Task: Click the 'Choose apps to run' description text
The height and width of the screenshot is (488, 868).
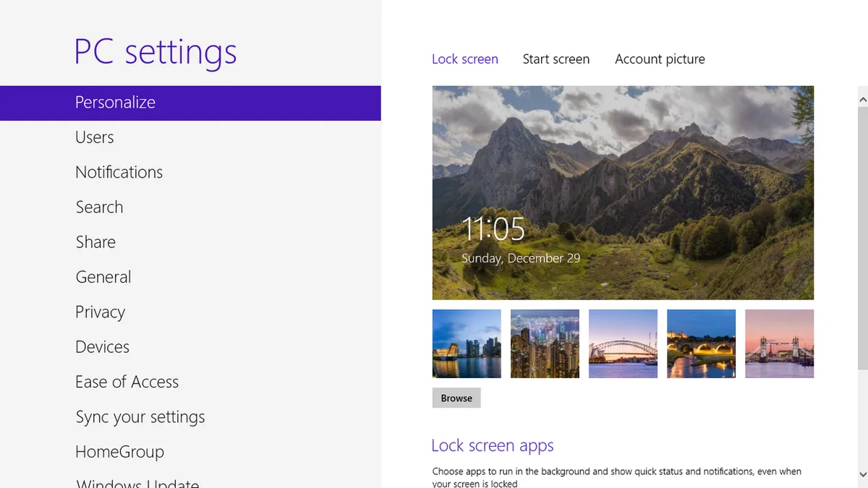Action: (x=617, y=477)
